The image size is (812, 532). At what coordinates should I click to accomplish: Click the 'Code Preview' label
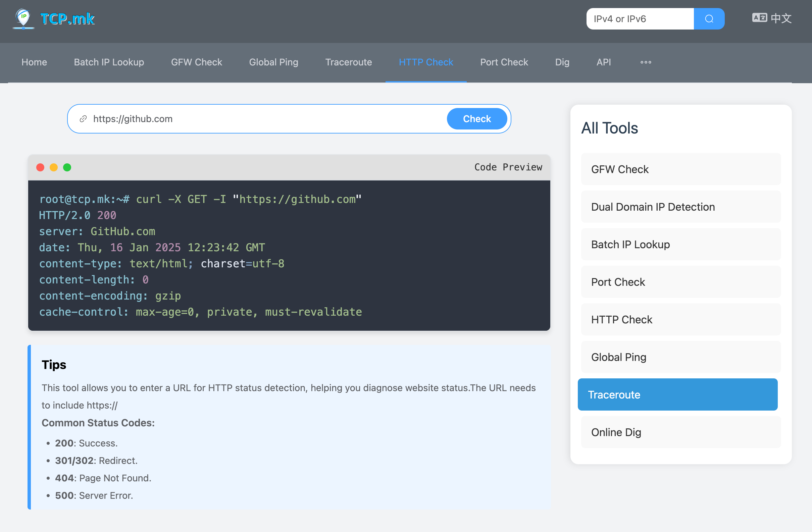tap(508, 167)
